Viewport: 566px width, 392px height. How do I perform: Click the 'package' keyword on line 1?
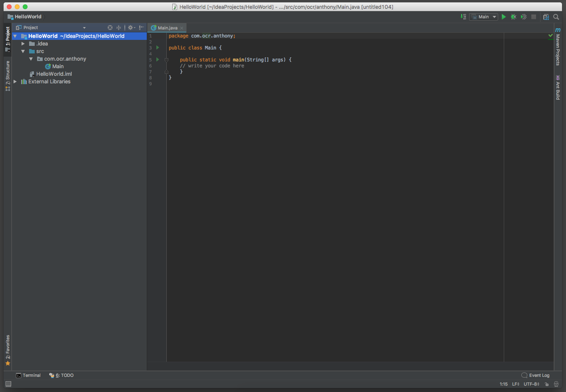coord(178,36)
